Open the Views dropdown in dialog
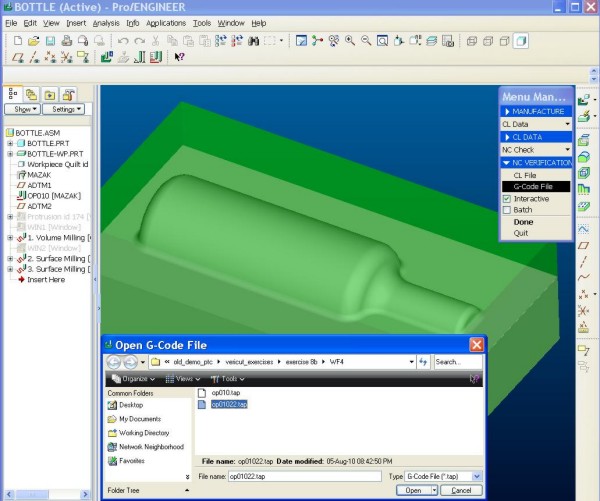Image resolution: width=600 pixels, height=501 pixels. [183, 379]
